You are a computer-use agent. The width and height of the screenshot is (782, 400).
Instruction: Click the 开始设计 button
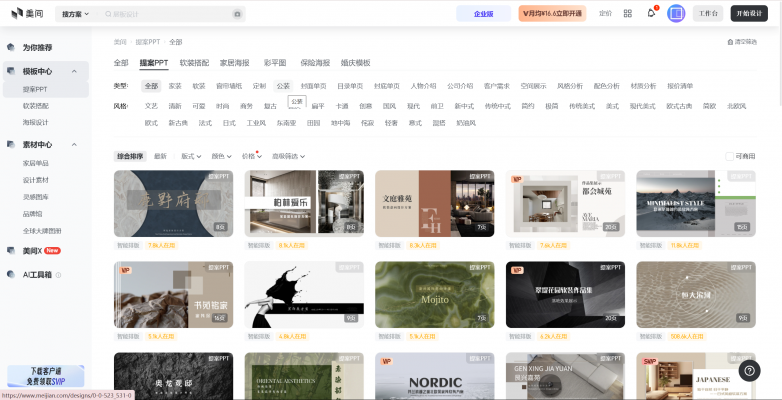coord(749,13)
